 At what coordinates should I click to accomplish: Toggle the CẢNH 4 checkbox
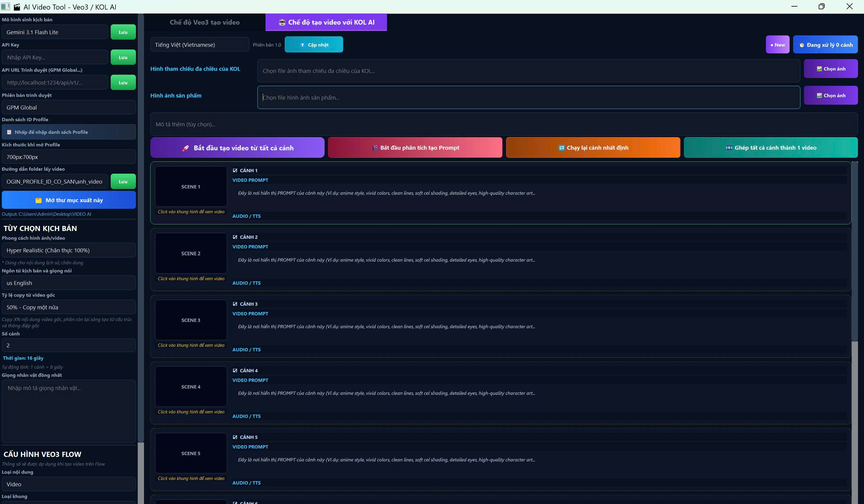tap(235, 370)
